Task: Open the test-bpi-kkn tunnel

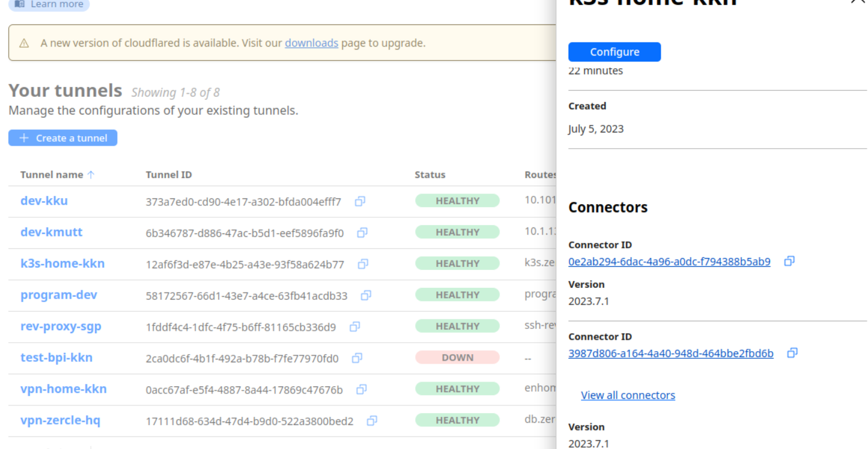Action: pos(56,358)
